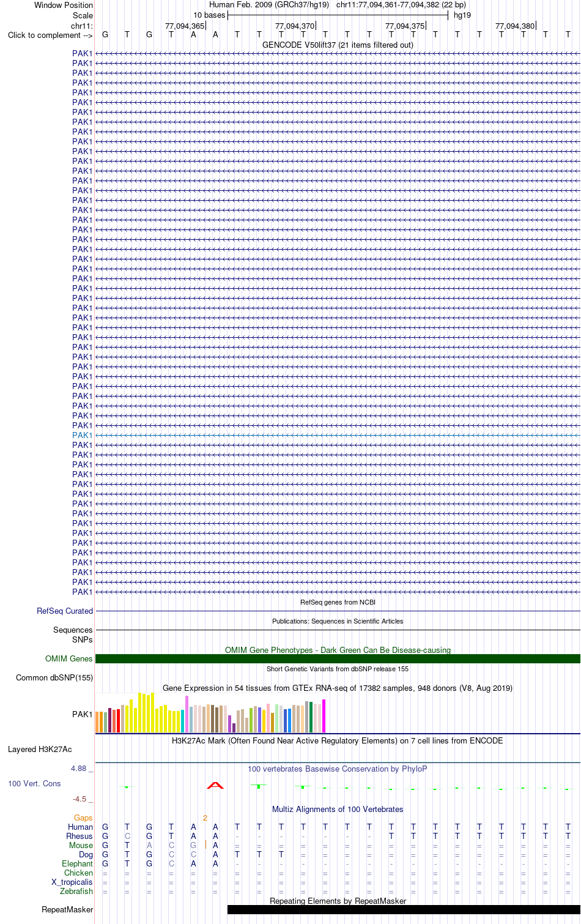Select the 'Elephant' alignment row label

(x=77, y=863)
